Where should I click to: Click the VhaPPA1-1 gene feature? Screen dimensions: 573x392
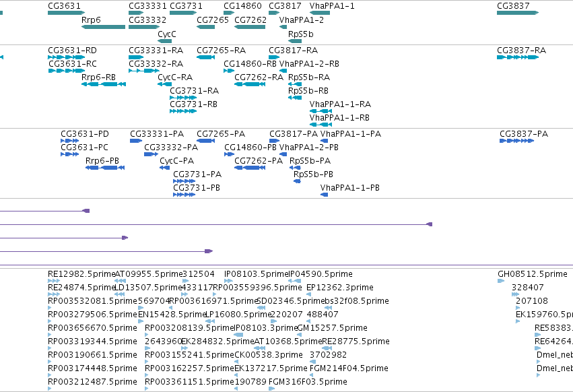coord(320,13)
